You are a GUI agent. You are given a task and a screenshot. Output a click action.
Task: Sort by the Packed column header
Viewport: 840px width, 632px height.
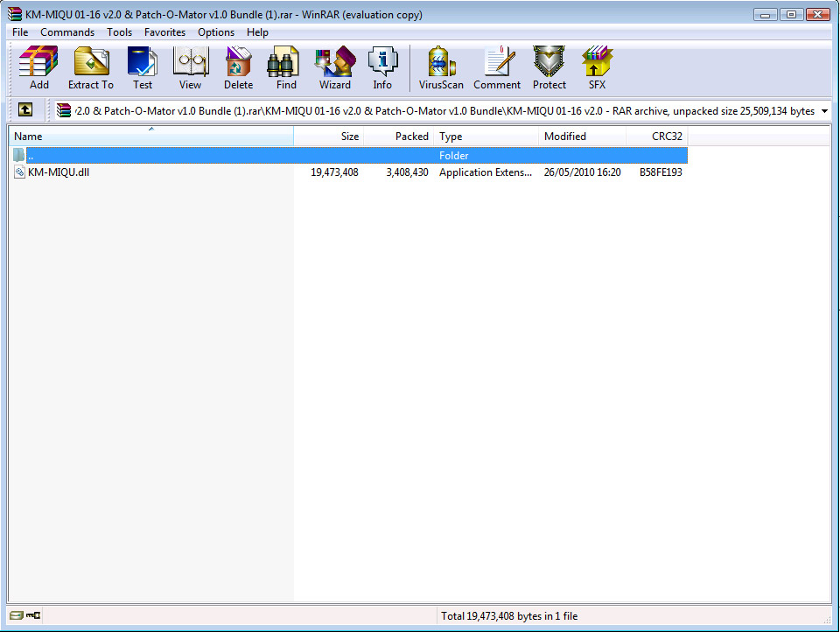399,137
